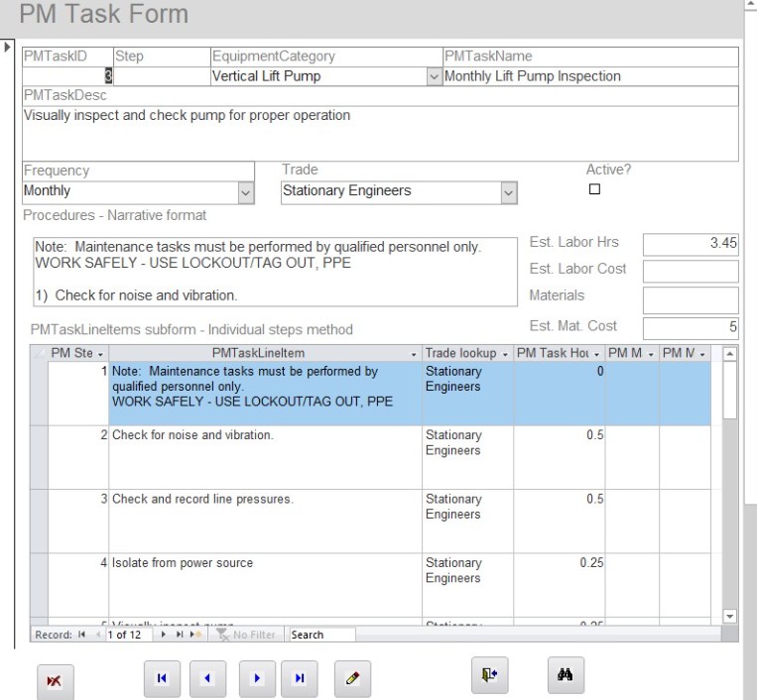Click the close form door icon button
757x700 pixels.
pyautogui.click(x=489, y=674)
